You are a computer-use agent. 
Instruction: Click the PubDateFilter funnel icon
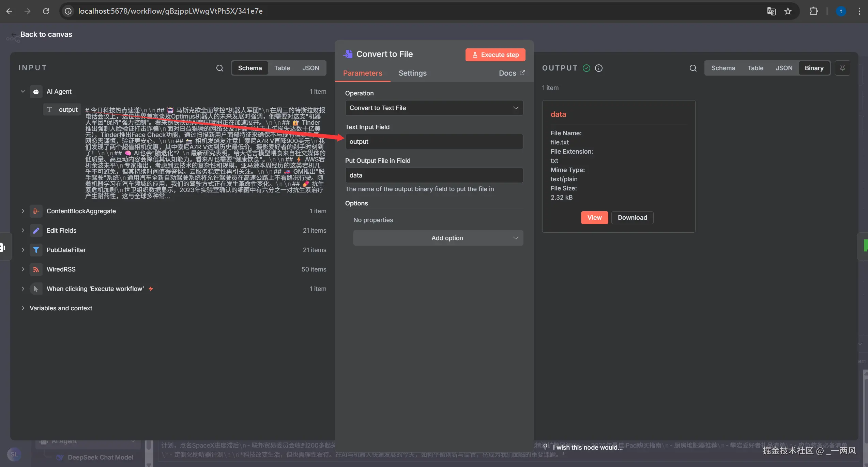click(36, 250)
